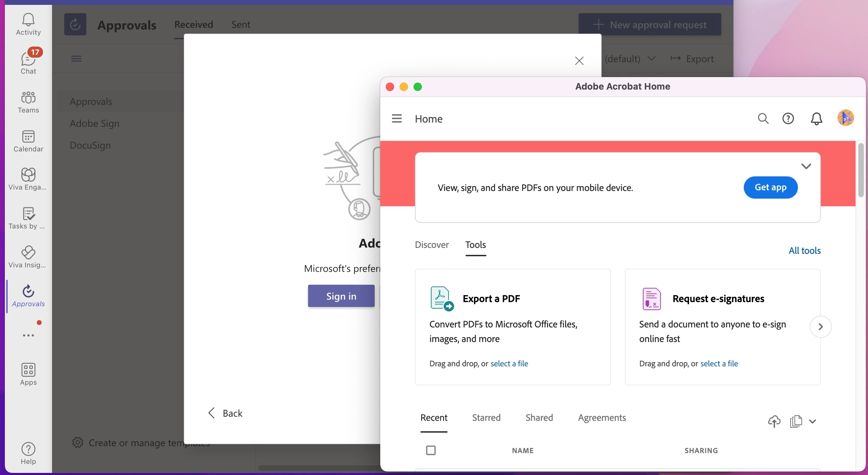Image resolution: width=868 pixels, height=475 pixels.
Task: Click the Acrobat help question mark icon
Action: pyautogui.click(x=788, y=119)
